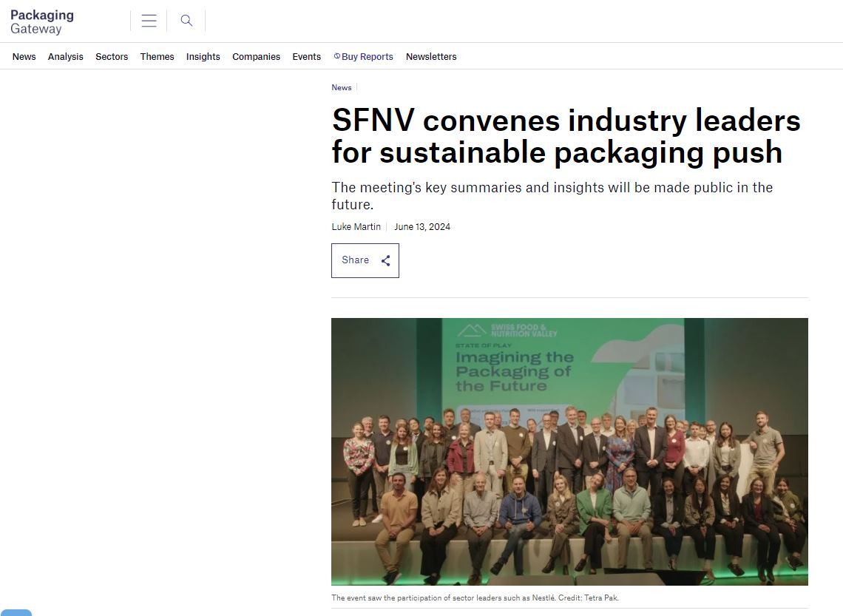Open the News navigation item
Viewport: 843px width, 616px height.
click(x=24, y=57)
